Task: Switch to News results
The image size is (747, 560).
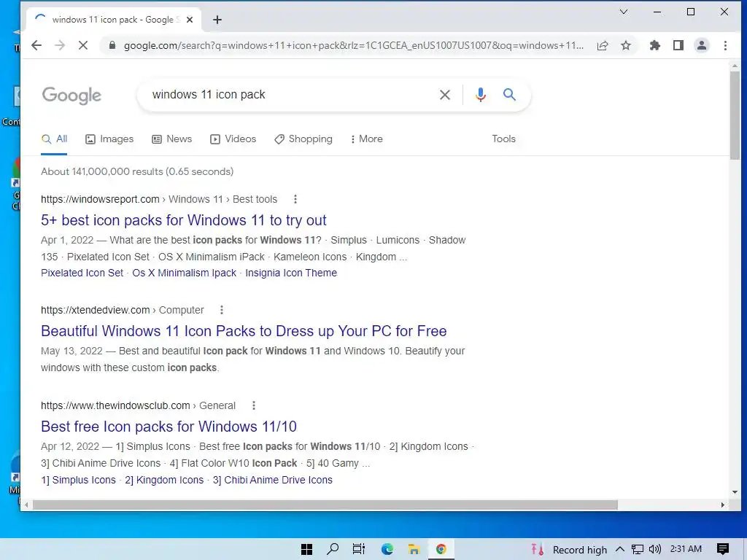Action: 172,139
